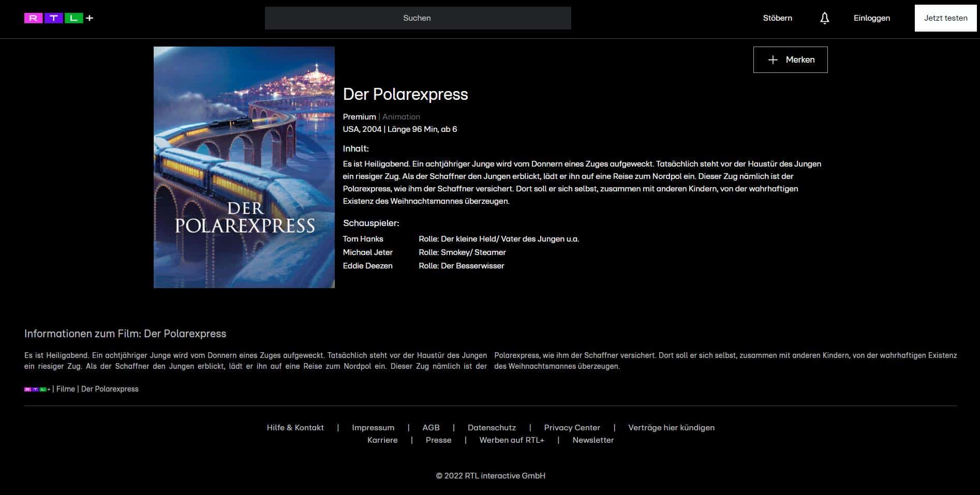The height and width of the screenshot is (495, 980).
Task: Open the Karriere footer link
Action: tap(382, 440)
